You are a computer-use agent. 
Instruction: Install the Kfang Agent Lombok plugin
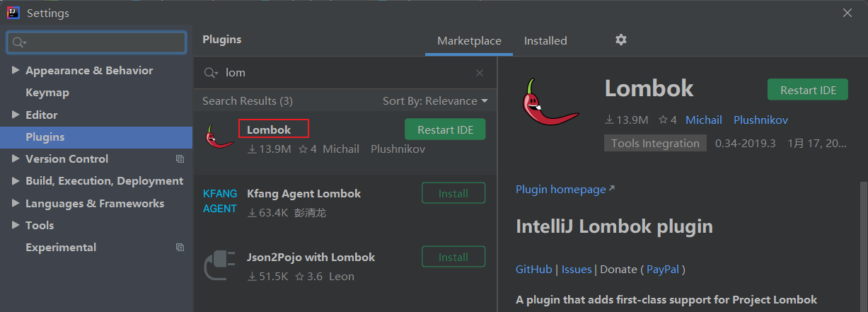point(453,193)
